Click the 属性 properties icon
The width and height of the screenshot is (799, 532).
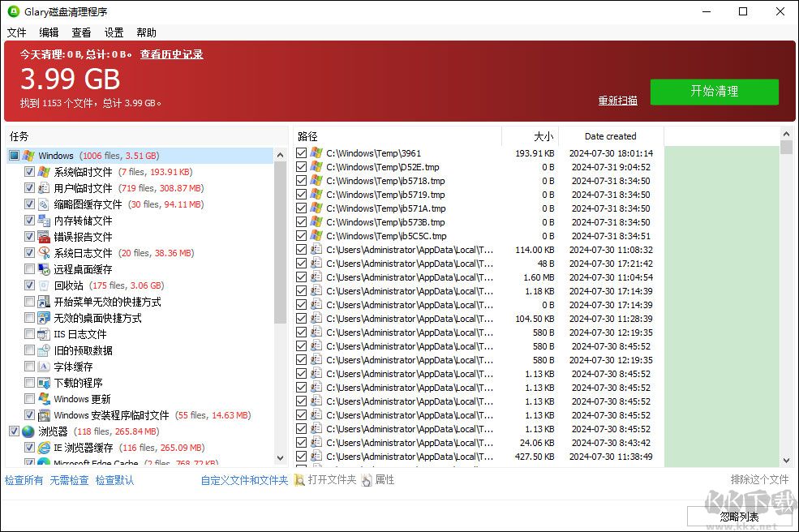[x=367, y=480]
